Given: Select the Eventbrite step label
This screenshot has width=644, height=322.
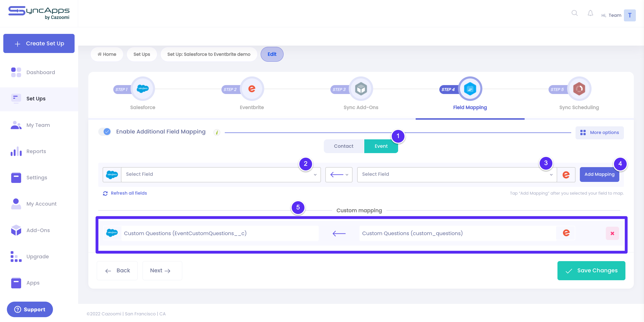Looking at the screenshot, I should [x=252, y=108].
